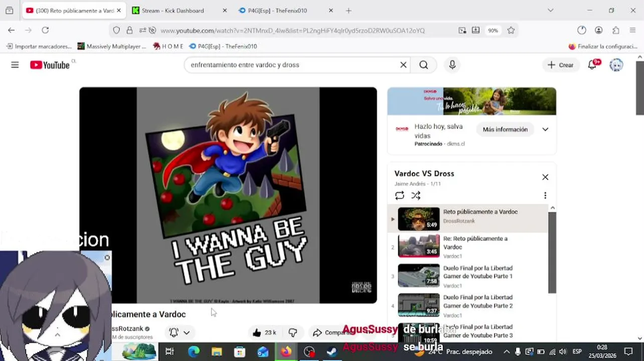Open the subscription notification bell dropdown
This screenshot has width=644, height=361.
coord(180,332)
